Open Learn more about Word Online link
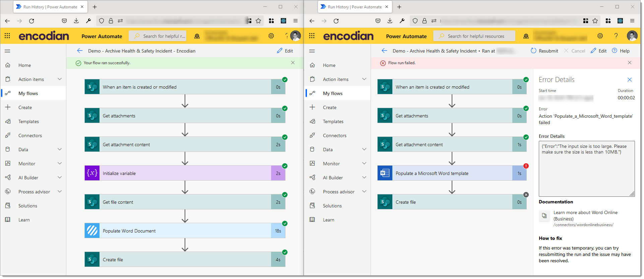The height and width of the screenshot is (279, 644). pyautogui.click(x=585, y=215)
